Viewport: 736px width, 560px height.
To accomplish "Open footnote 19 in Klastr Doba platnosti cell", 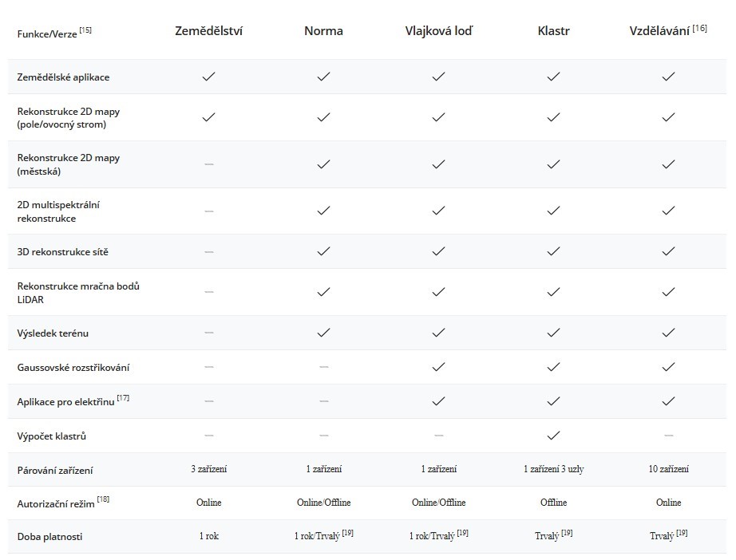I will (567, 533).
